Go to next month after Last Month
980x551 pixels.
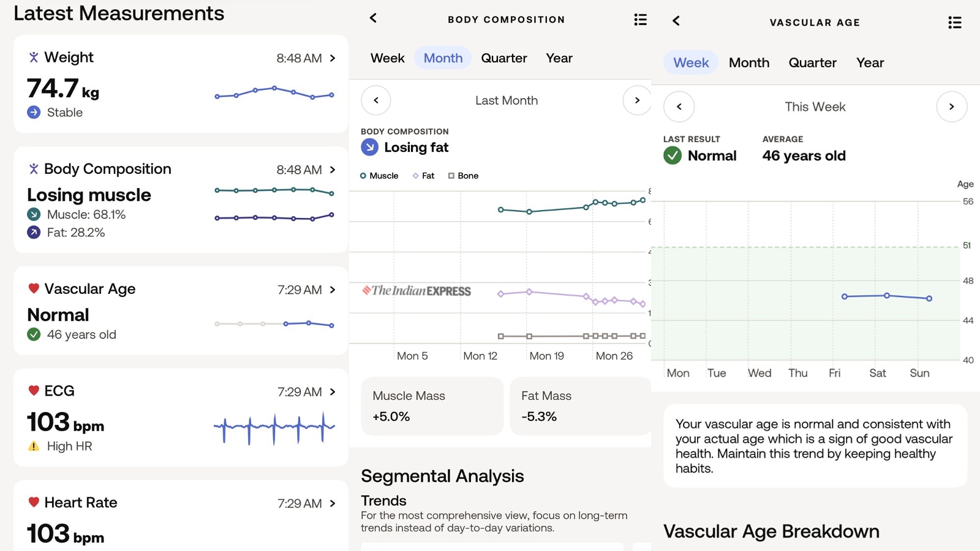coord(637,100)
